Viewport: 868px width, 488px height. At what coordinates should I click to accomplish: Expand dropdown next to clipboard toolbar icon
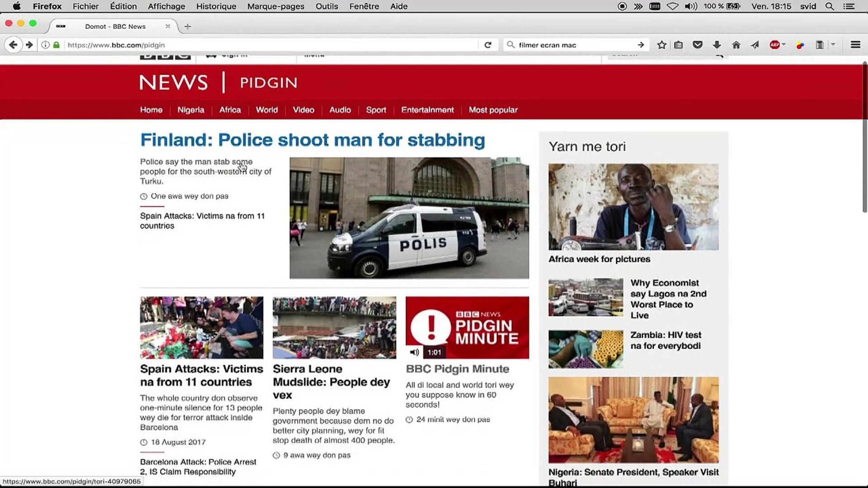(x=833, y=44)
